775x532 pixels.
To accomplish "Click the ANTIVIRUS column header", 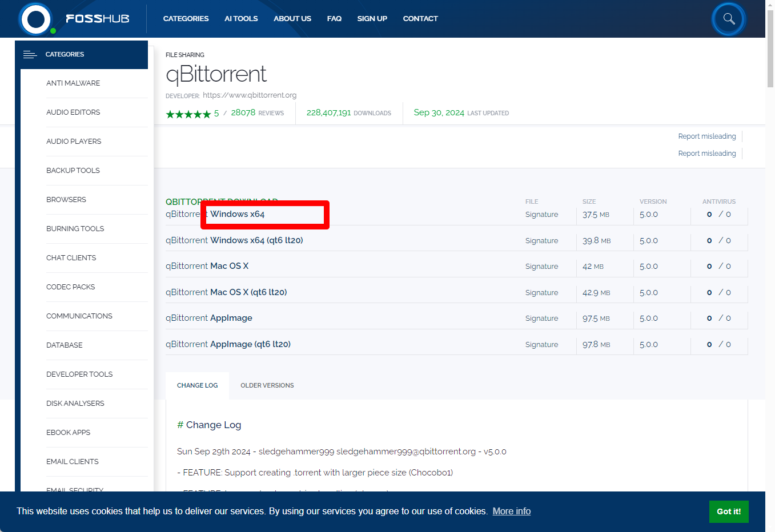I will [x=719, y=201].
